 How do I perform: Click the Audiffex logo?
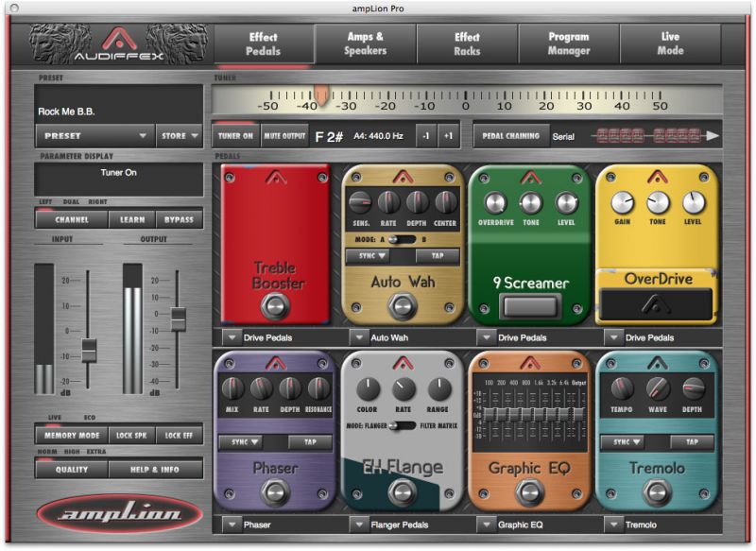point(119,44)
